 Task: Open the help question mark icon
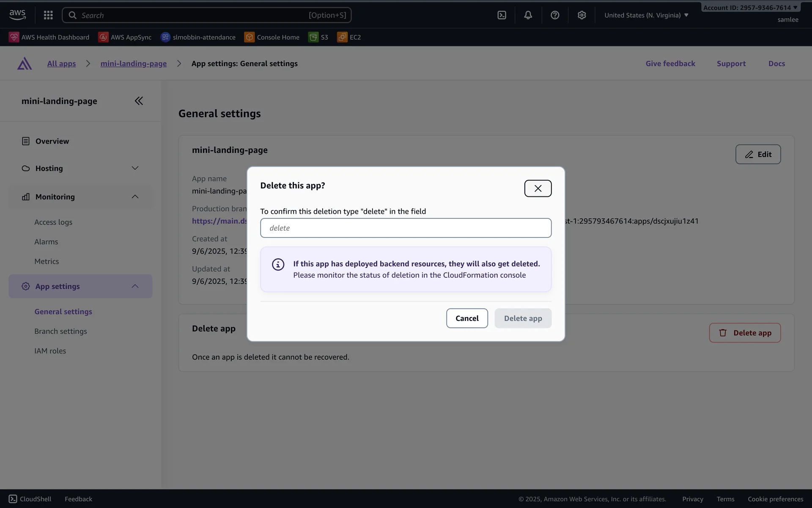(555, 15)
